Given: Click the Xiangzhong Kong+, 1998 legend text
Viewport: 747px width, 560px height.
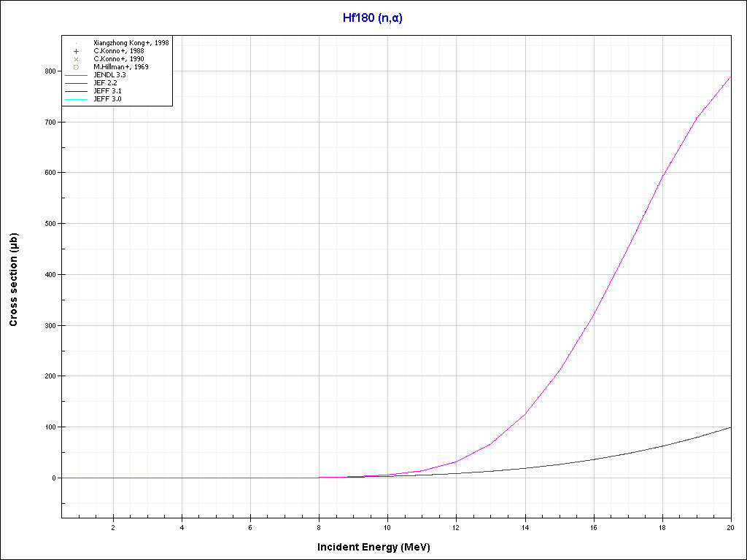Looking at the screenshot, I should (x=131, y=43).
